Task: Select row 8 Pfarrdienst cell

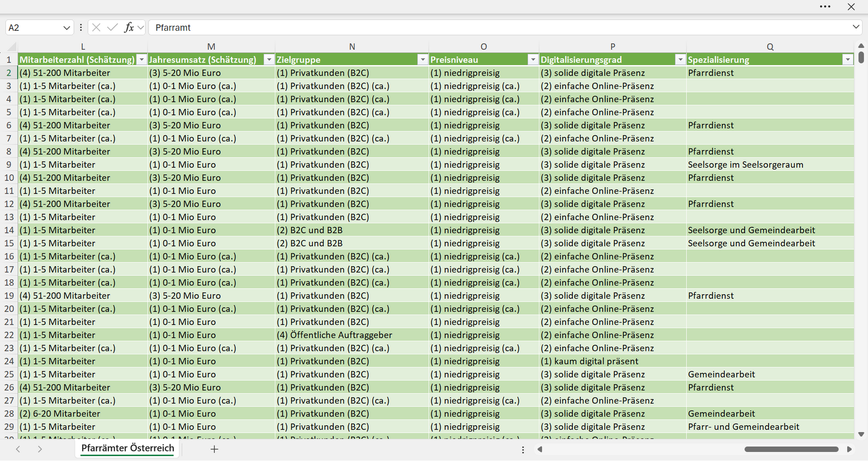Action: pos(770,151)
